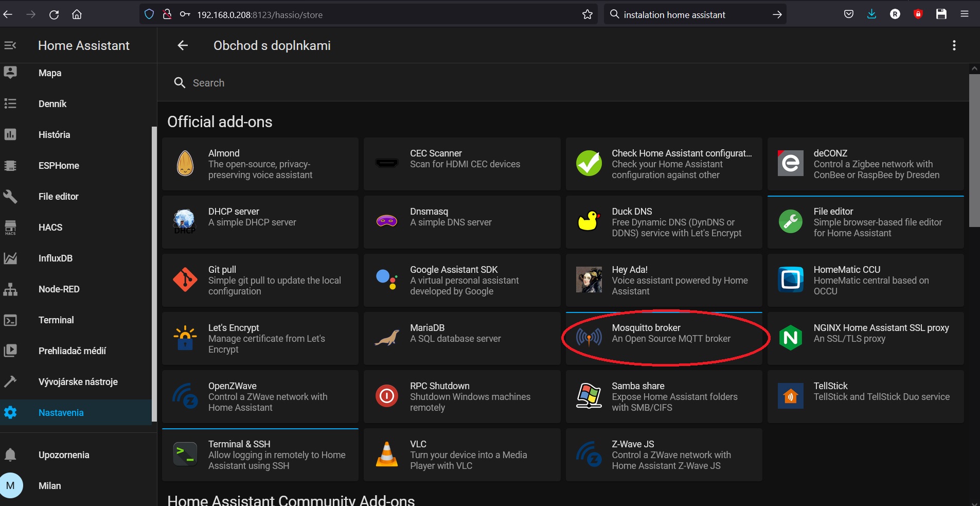This screenshot has width=980, height=506.
Task: Select Node-RED in the sidebar
Action: coord(76,289)
